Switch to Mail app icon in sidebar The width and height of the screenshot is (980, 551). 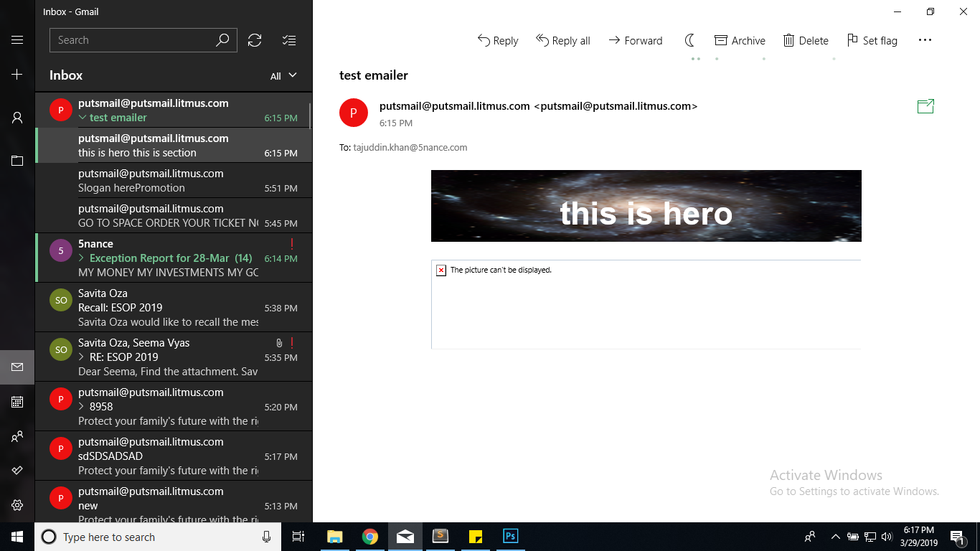click(x=17, y=367)
